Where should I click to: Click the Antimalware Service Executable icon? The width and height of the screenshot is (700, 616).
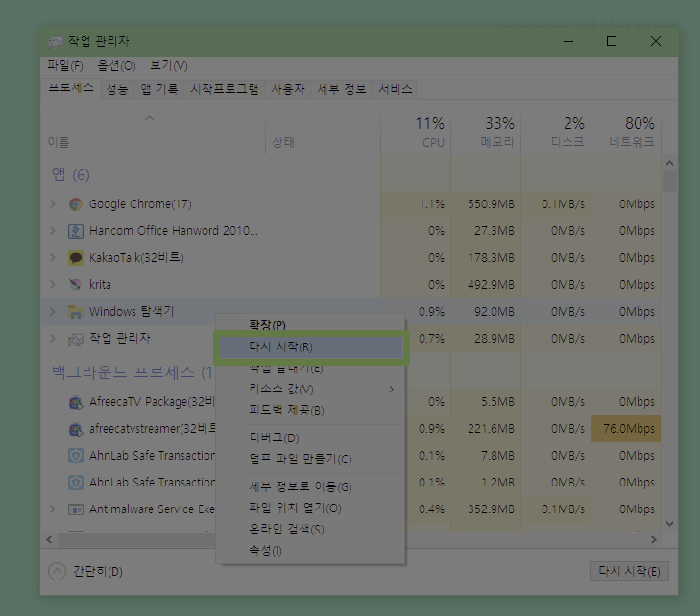76,509
